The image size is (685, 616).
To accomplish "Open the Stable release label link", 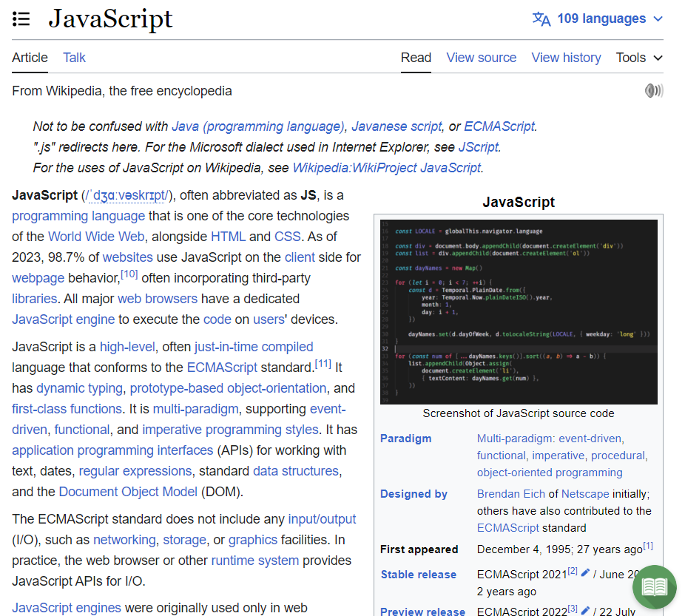I will pyautogui.click(x=419, y=575).
